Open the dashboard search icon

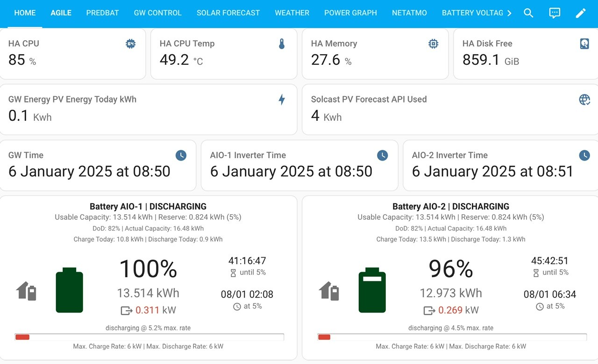pos(528,13)
